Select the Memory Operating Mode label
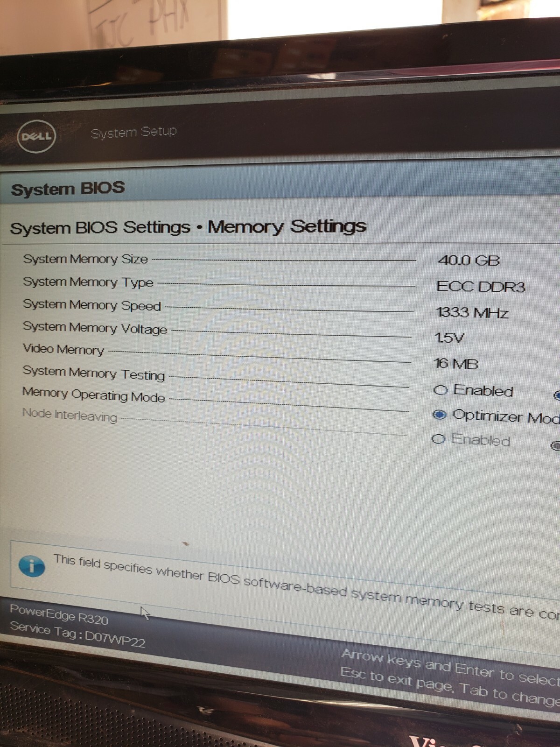This screenshot has height=747, width=560. (93, 395)
